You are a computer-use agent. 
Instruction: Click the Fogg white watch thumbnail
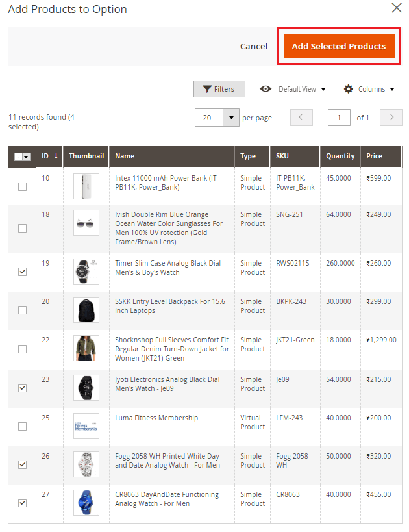86,464
